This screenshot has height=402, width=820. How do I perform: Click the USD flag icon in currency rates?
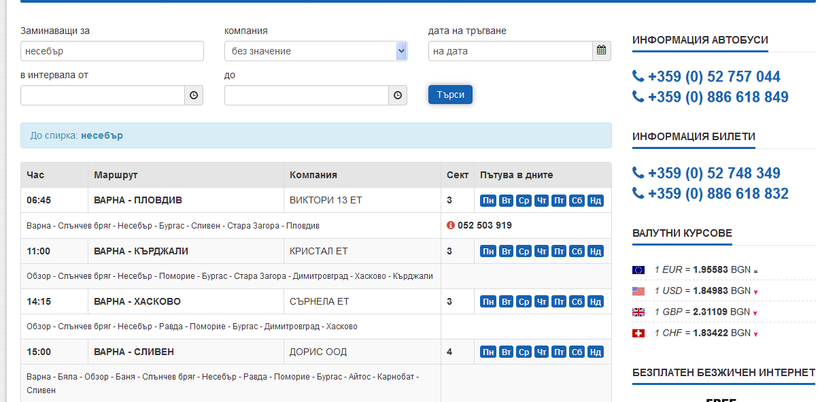click(x=639, y=291)
